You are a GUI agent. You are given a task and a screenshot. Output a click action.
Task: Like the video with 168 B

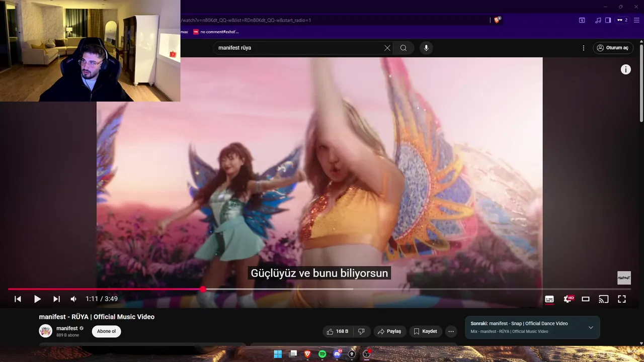point(338,331)
